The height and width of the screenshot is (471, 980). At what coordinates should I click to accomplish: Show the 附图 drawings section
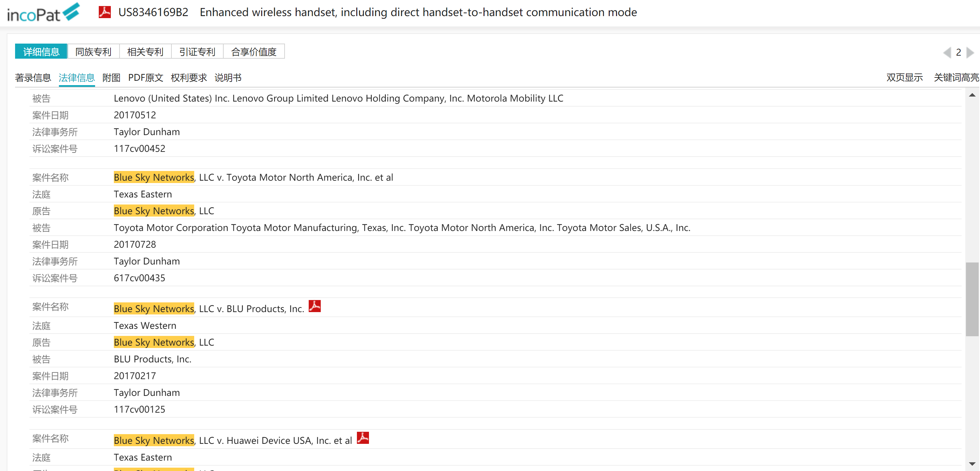coord(111,78)
